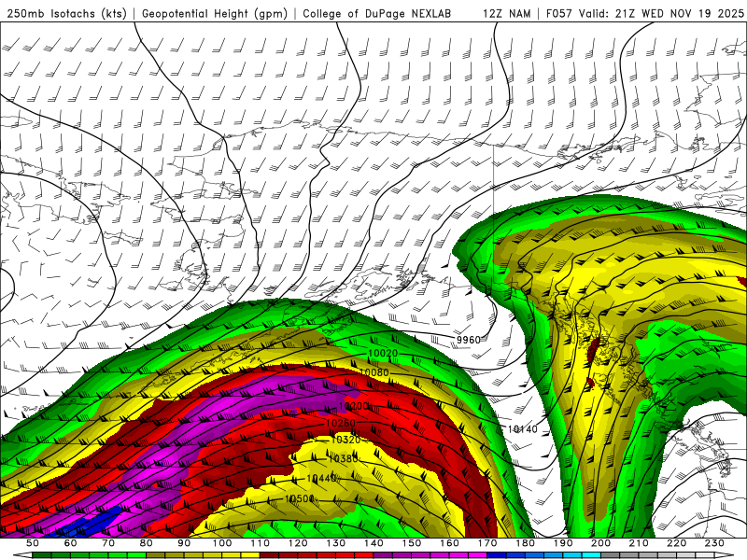This screenshot has height=560, width=747.
Task: Click the 140 value on the color scale
Action: coord(373,543)
